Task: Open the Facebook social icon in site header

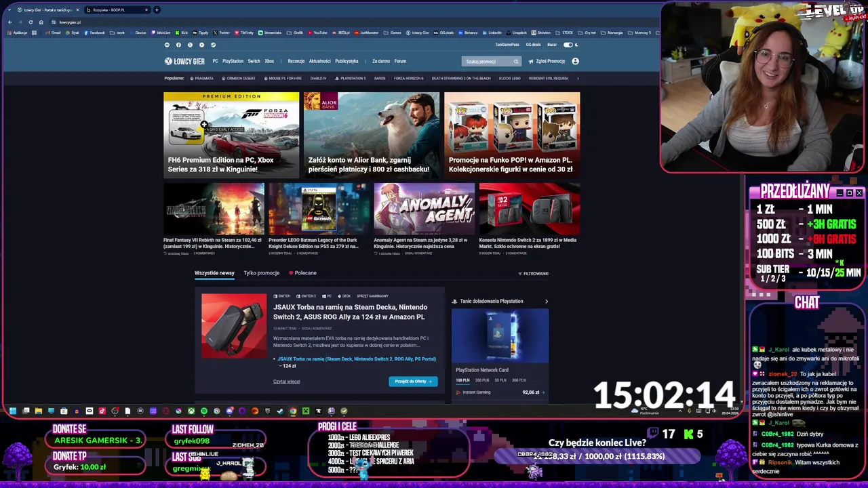Action: (178, 45)
